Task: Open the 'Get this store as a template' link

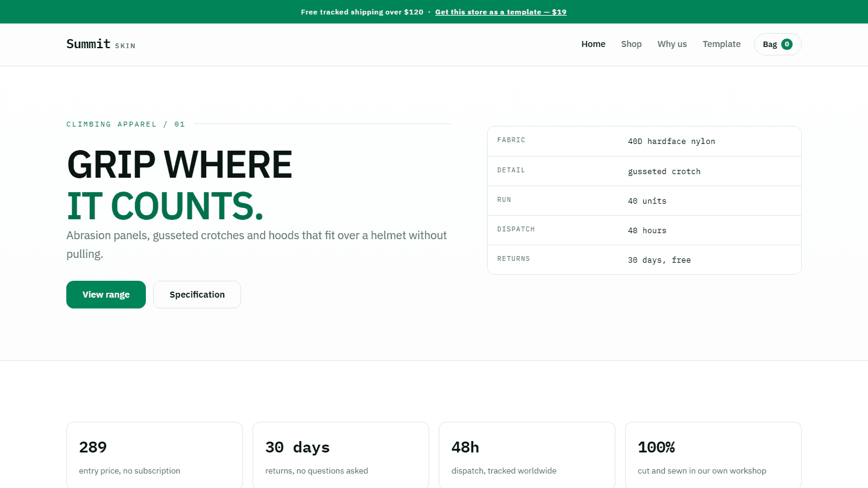Action: tap(500, 12)
